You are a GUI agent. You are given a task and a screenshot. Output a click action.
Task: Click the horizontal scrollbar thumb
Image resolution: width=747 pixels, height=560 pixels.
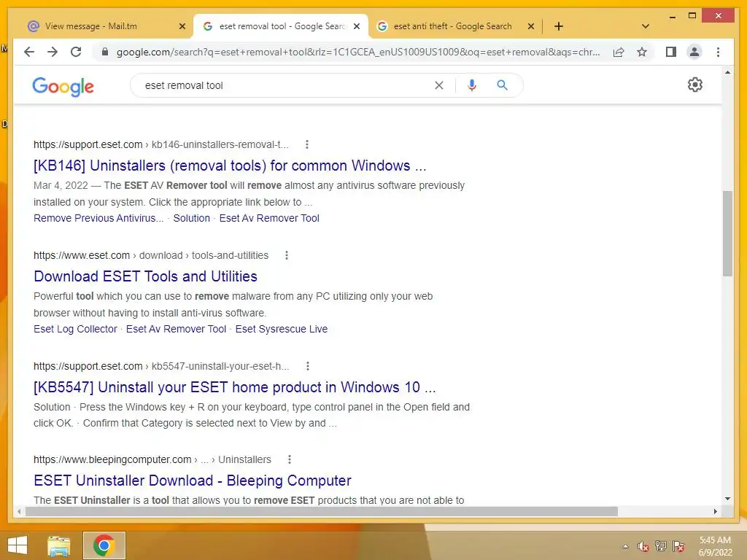322,511
